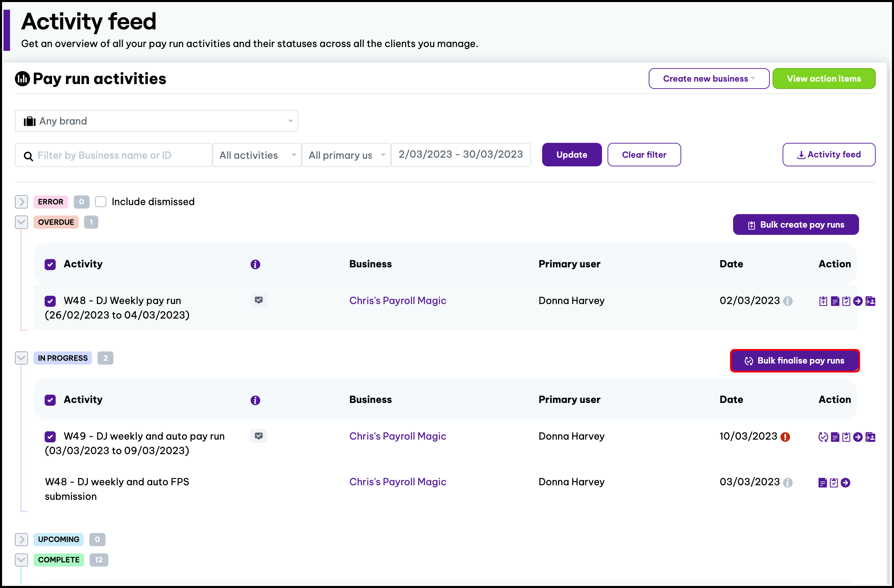Screen dimensions: 894x588
Task: Open Create new business dropdown
Action: point(709,79)
